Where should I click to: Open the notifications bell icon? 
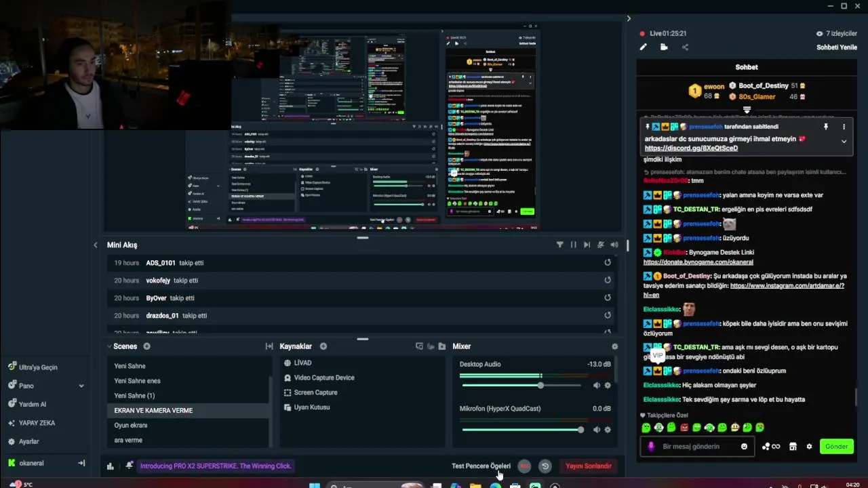(129, 466)
